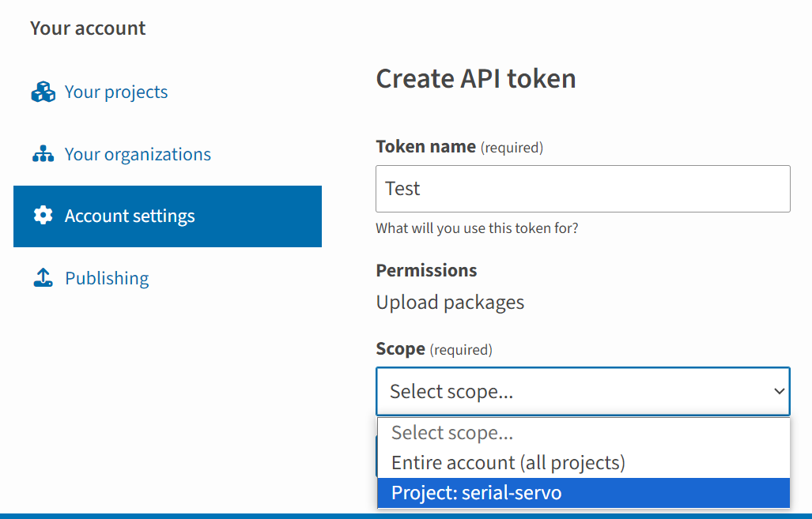Expand the Select scope dropdown arrow

779,391
